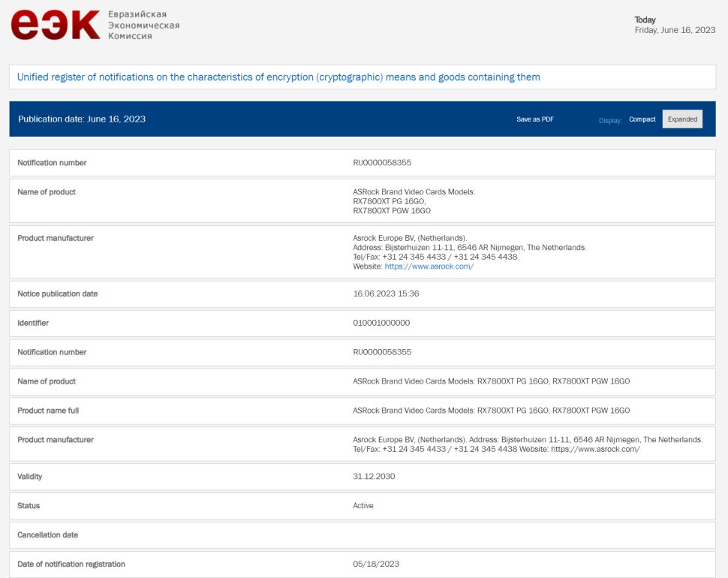This screenshot has width=728, height=578.
Task: Click the RX7800XT PGW 16GO line
Action: 391,211
